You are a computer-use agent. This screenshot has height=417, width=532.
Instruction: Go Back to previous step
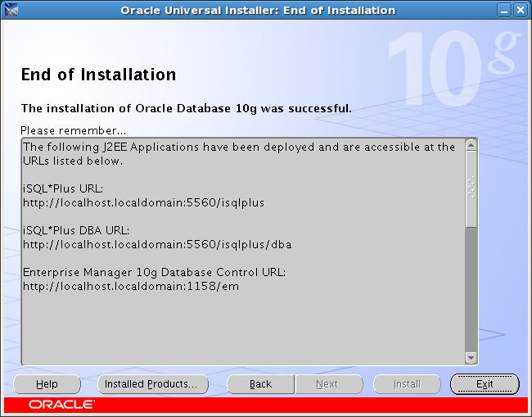pyautogui.click(x=260, y=384)
